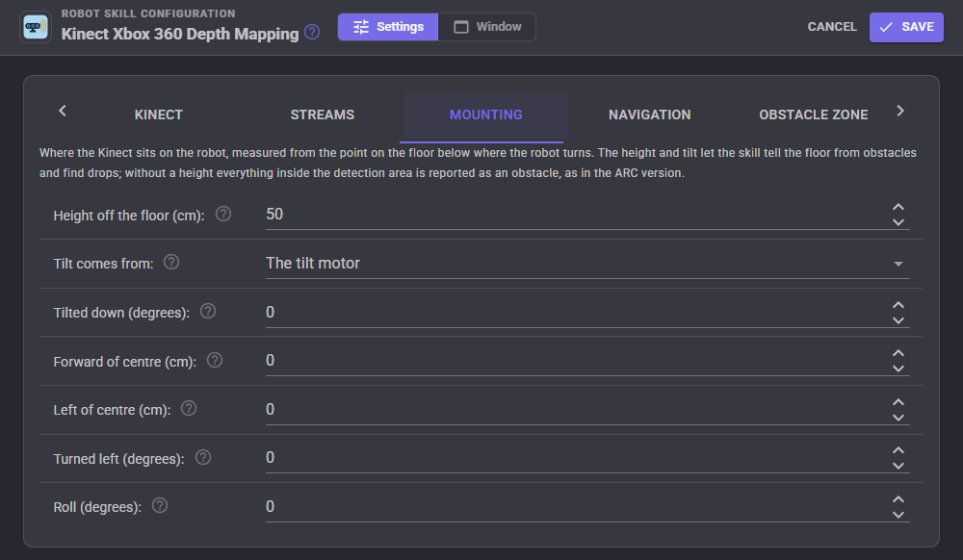Image resolution: width=963 pixels, height=560 pixels.
Task: Open the Kinect tab
Action: (159, 115)
